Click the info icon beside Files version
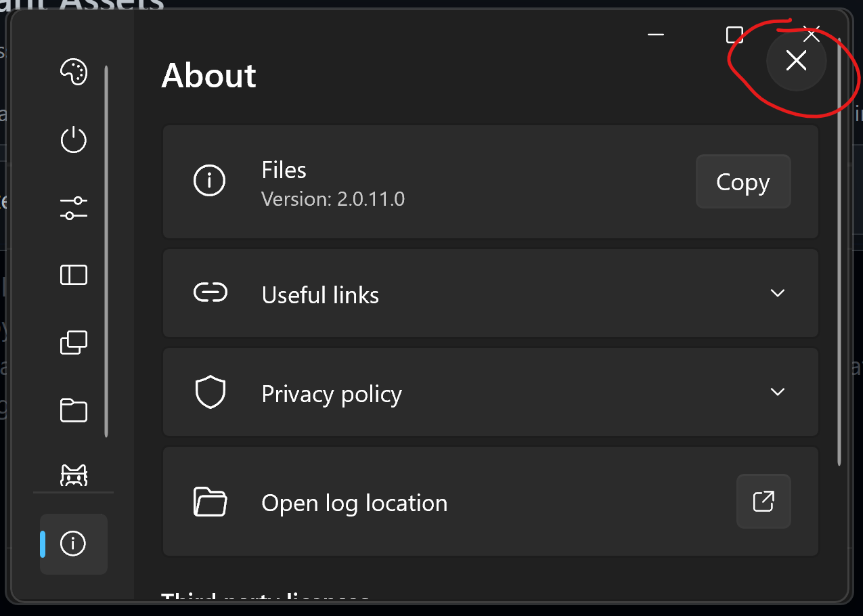The width and height of the screenshot is (865, 616). [210, 181]
